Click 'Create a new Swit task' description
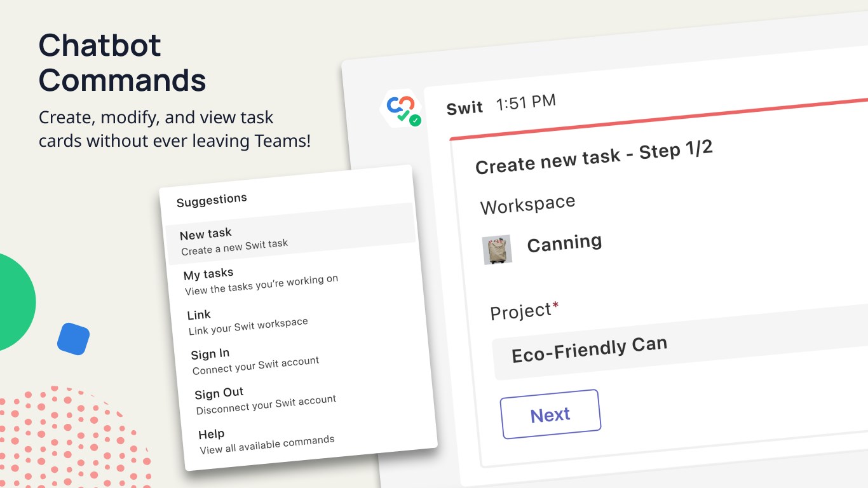This screenshot has height=488, width=868. click(234, 247)
